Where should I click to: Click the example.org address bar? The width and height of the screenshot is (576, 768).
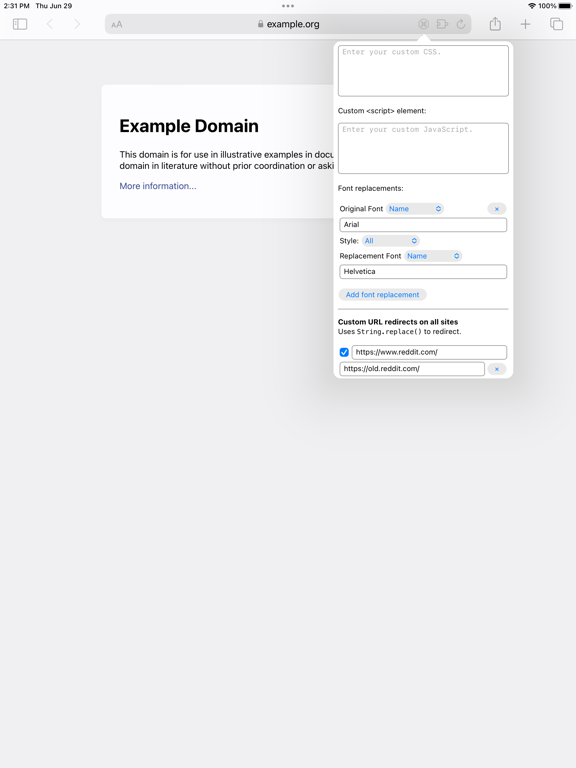(288, 24)
